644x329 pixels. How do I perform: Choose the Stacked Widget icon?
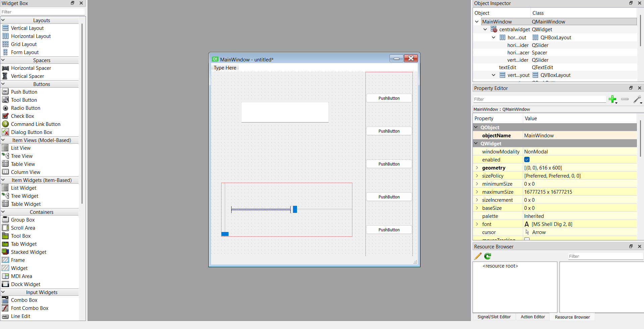tap(5, 252)
